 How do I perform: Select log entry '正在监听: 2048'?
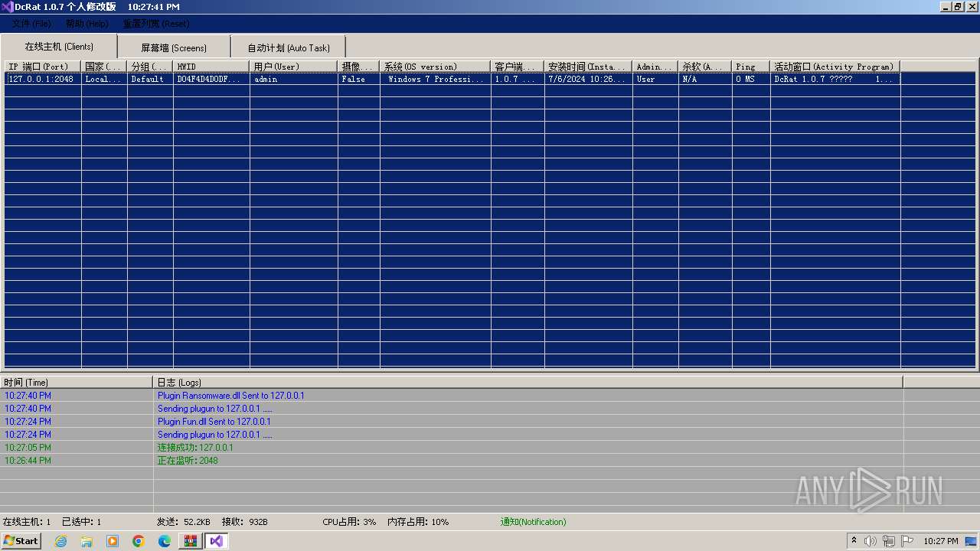(188, 461)
